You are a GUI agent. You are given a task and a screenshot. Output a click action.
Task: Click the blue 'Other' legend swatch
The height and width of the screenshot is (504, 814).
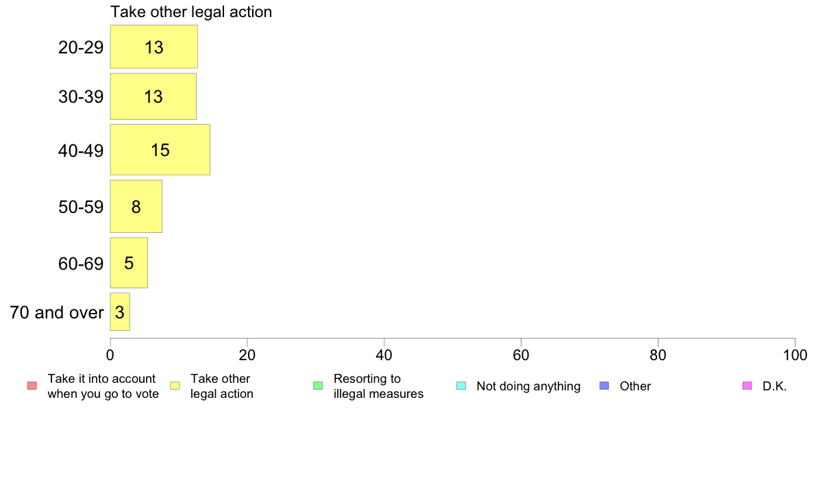coord(604,386)
